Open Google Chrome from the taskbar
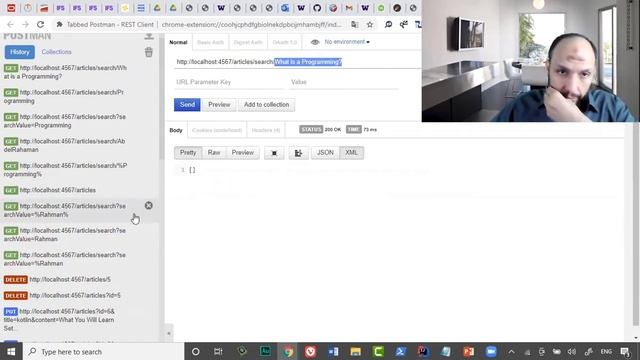640x360 pixels. [288, 351]
